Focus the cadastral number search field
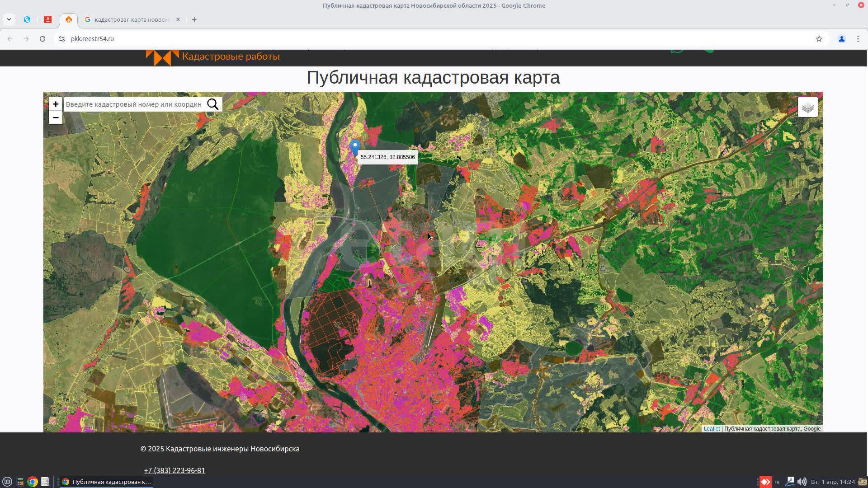The width and height of the screenshot is (868, 488). 134,104
